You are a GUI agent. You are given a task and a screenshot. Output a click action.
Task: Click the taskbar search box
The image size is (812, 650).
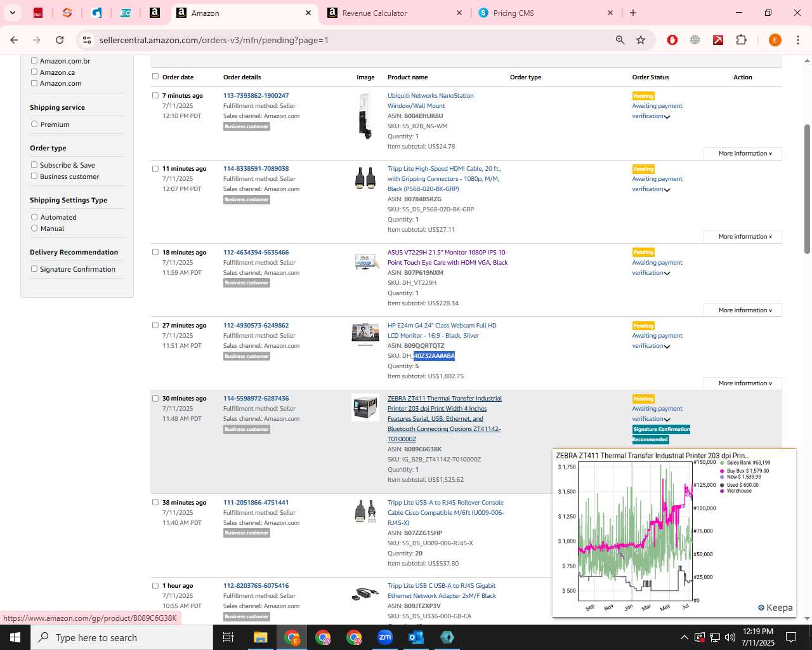[x=122, y=637]
